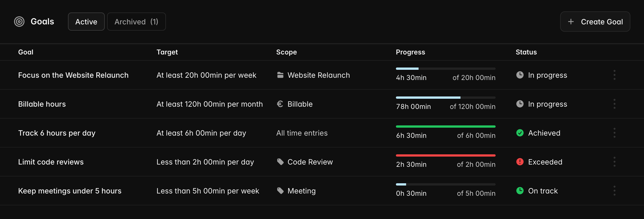Select the Limit code reviews goal name
Image resolution: width=644 pixels, height=219 pixels.
point(51,162)
